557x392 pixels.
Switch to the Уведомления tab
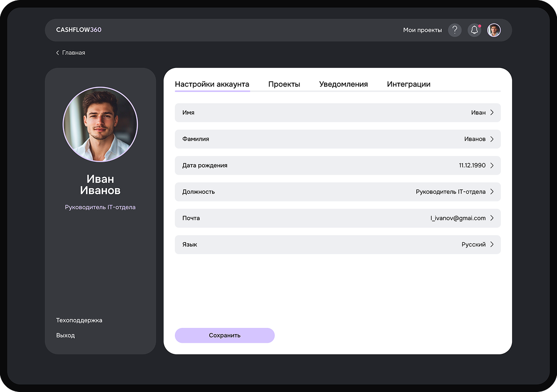(x=344, y=84)
